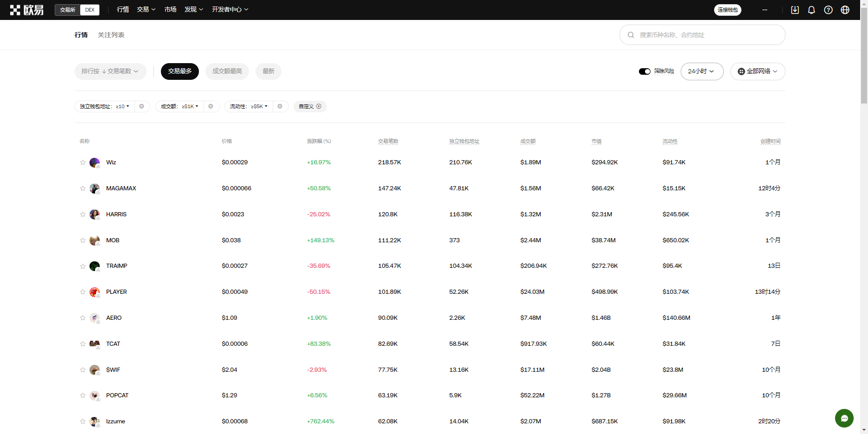Open the download app icon
The height and width of the screenshot is (434, 868).
click(x=795, y=10)
